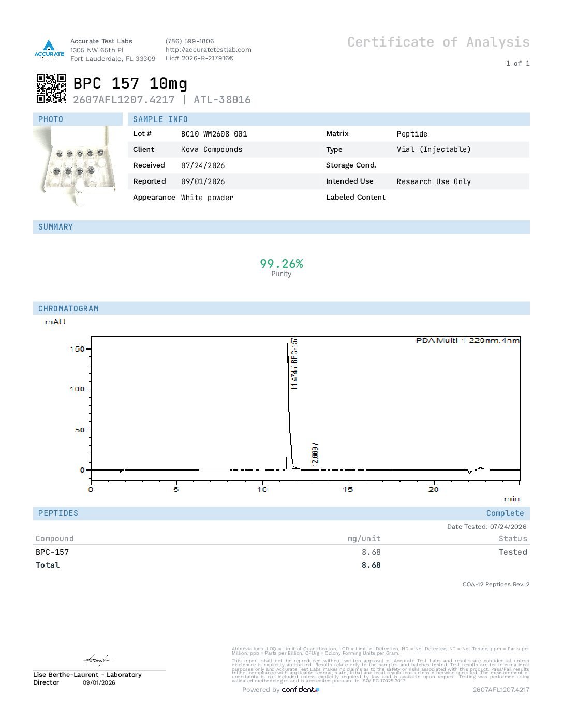Viewport: 563px width, 728px height.
Task: Click the PHOTO section header
Action: tap(51, 119)
